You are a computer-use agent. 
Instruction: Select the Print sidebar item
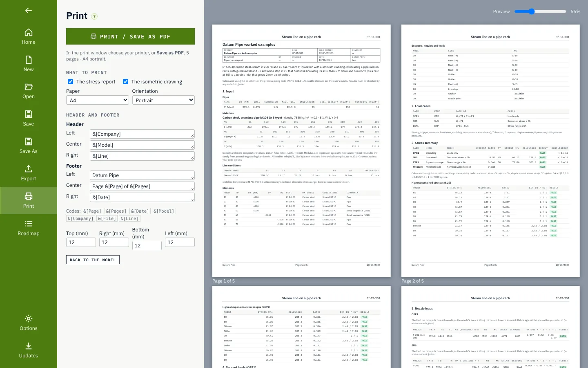pos(29,201)
